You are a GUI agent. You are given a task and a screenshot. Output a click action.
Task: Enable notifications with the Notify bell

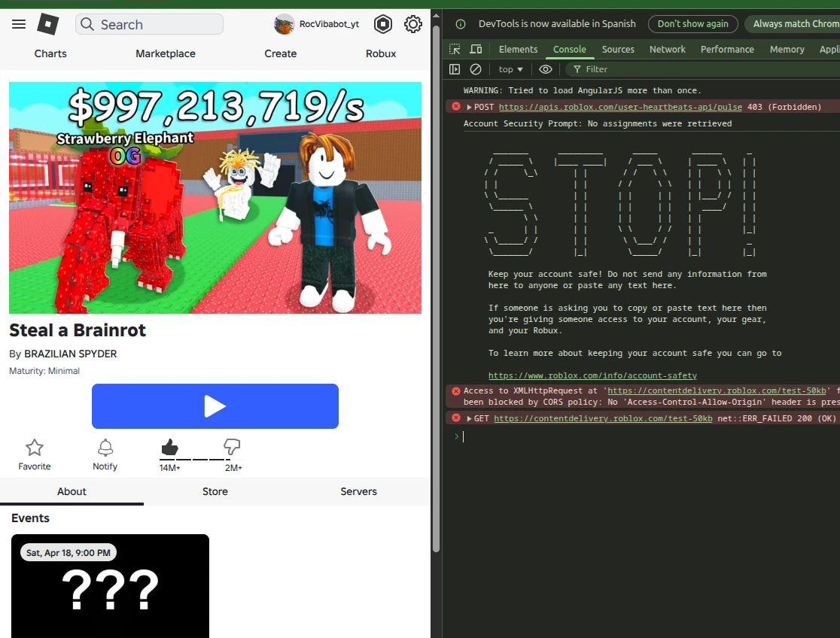(x=105, y=447)
